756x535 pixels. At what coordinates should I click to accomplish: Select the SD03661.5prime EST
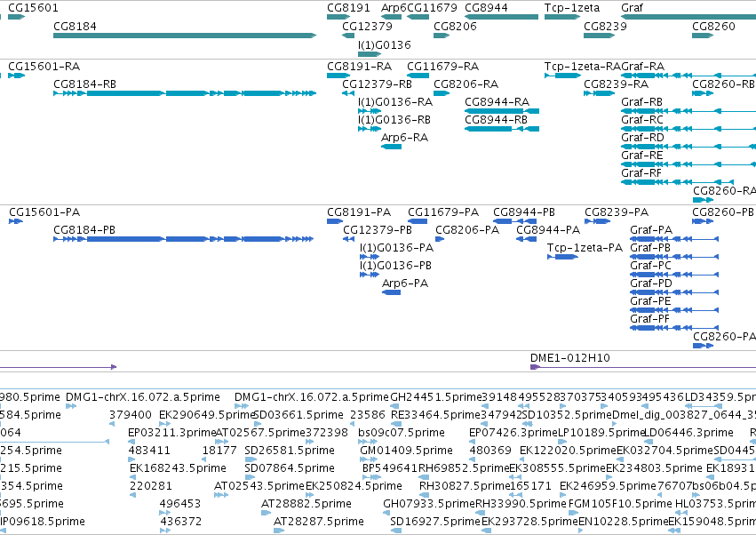pos(259,424)
